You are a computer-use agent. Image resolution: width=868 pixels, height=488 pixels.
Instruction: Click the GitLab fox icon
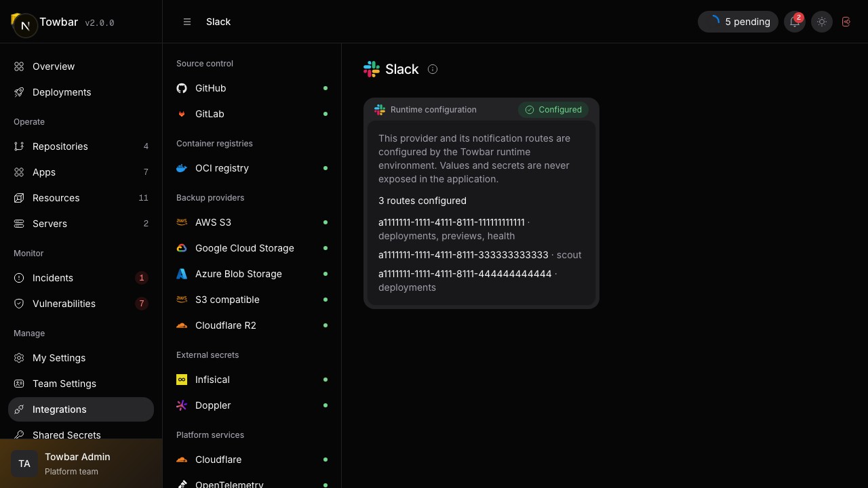(182, 114)
